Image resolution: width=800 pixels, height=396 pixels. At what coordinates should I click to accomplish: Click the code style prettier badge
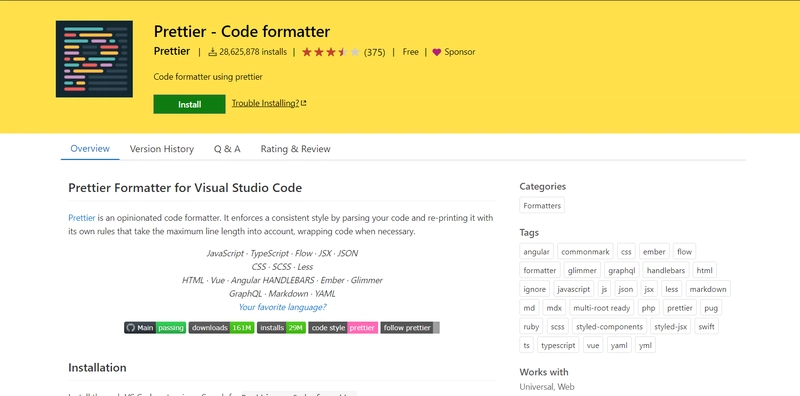point(343,328)
